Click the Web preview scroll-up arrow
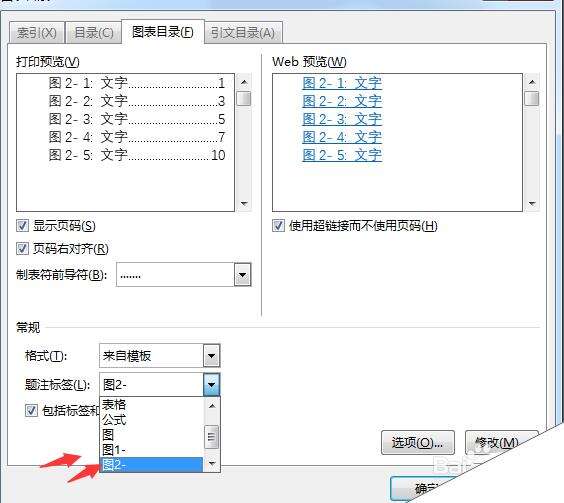The image size is (564, 503). coord(532,82)
